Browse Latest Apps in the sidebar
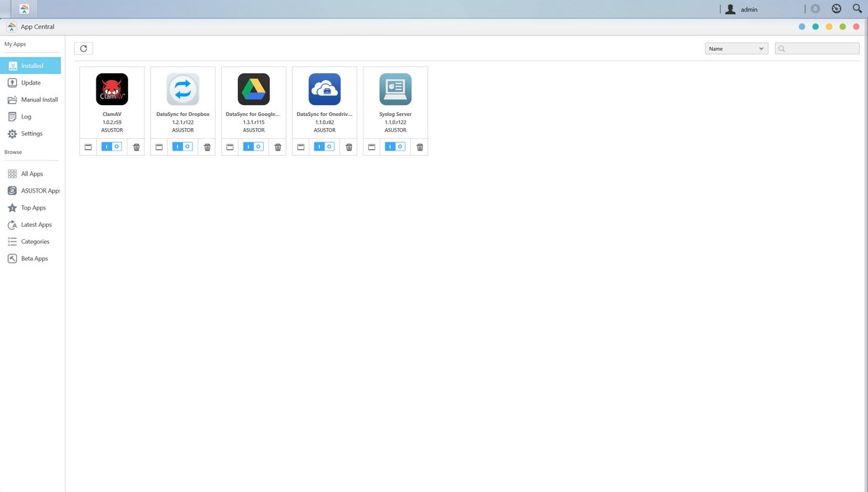Screen dimensions: 868x492 click(31, 225)
